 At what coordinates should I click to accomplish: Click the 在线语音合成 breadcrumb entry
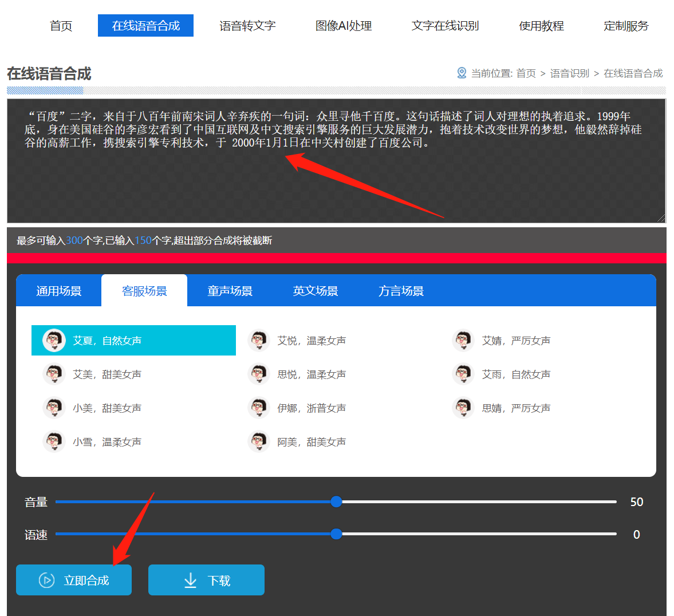click(633, 73)
